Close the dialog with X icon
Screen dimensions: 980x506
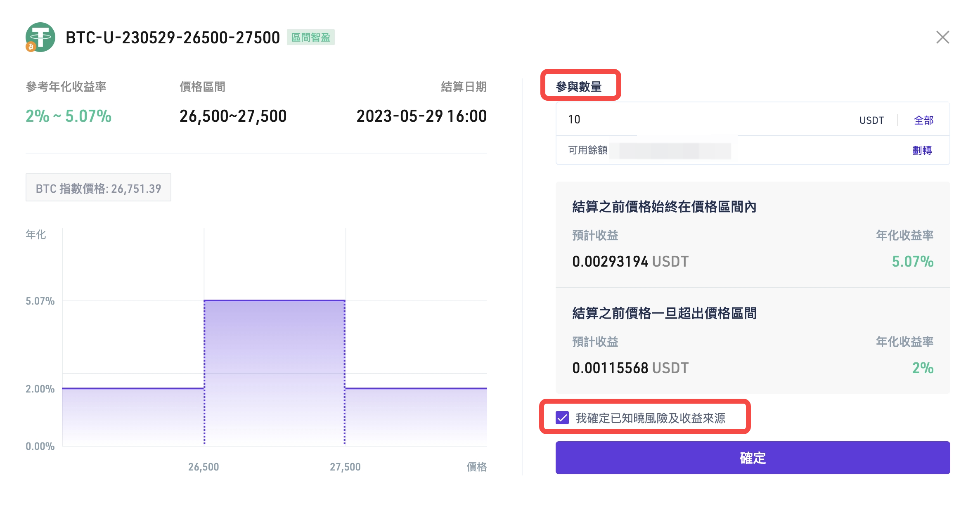(x=942, y=37)
